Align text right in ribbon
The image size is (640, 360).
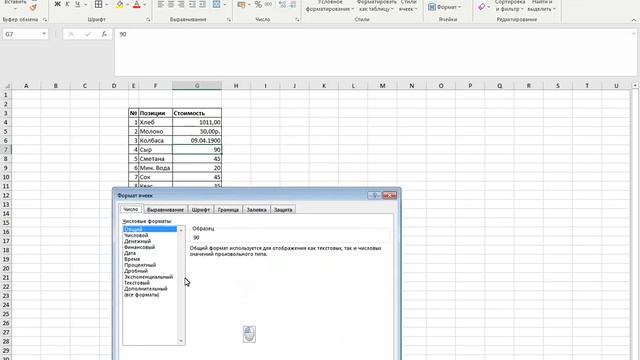pyautogui.click(x=181, y=4)
